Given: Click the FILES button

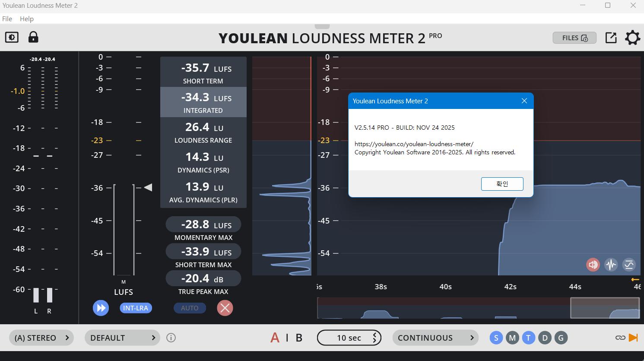Looking at the screenshot, I should click(574, 38).
